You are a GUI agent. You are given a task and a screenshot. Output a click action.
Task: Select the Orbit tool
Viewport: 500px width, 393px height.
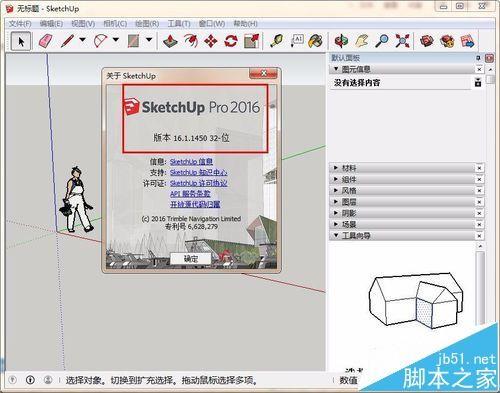point(341,41)
